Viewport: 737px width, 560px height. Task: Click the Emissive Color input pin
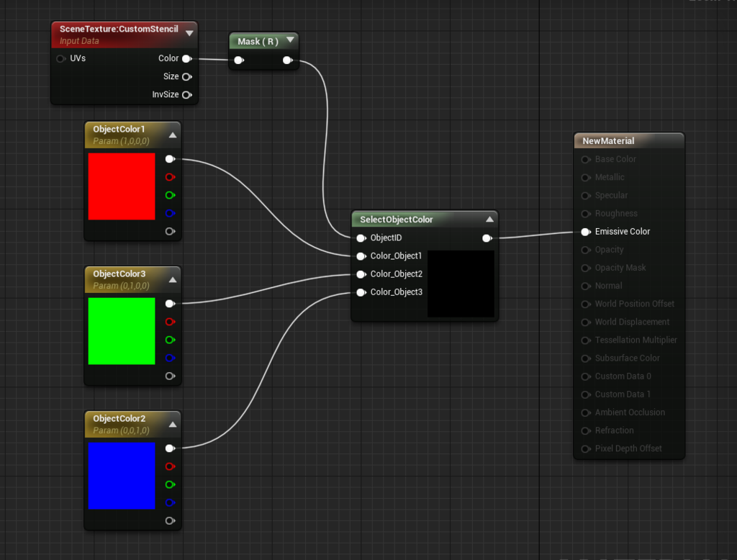586,232
